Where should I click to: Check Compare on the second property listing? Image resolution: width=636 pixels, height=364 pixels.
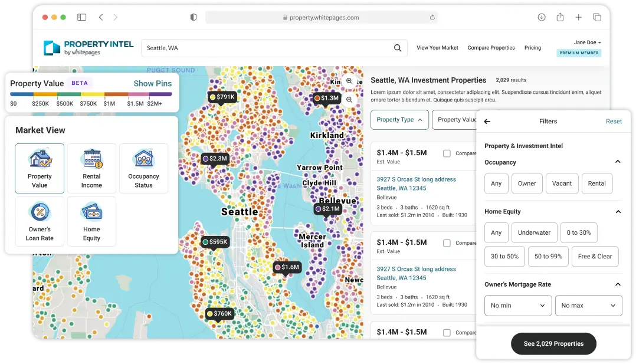tap(447, 243)
